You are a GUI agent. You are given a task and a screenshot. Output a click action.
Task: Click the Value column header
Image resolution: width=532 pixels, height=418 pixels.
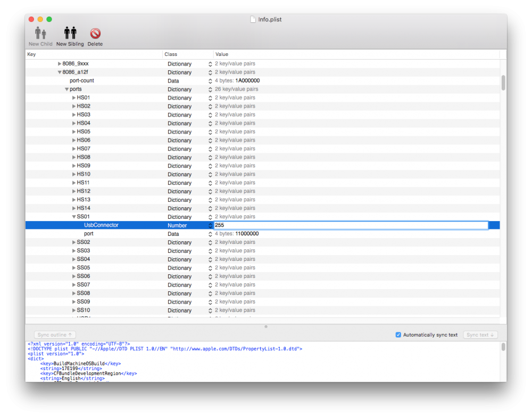pos(356,54)
